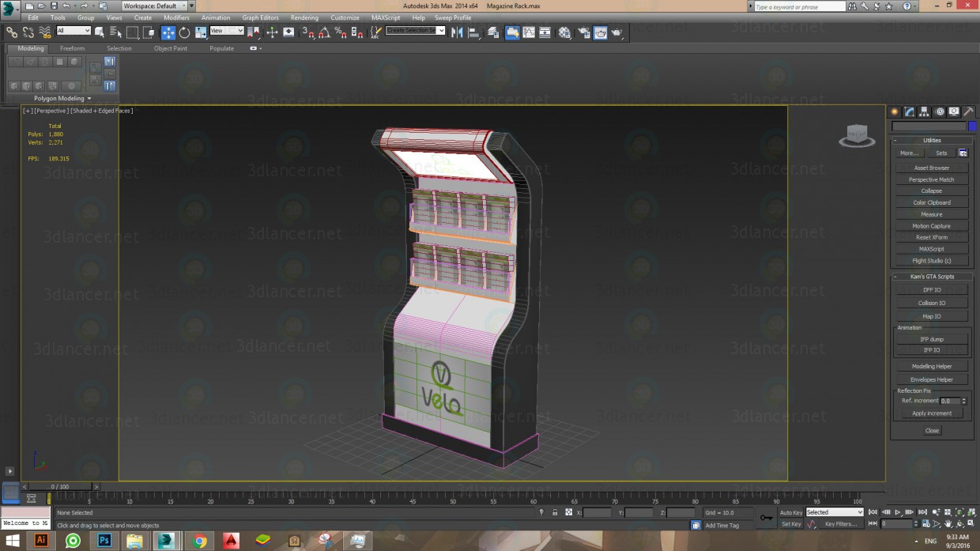This screenshot has width=980, height=551.
Task: Click the Align tool icon
Action: coord(473,32)
